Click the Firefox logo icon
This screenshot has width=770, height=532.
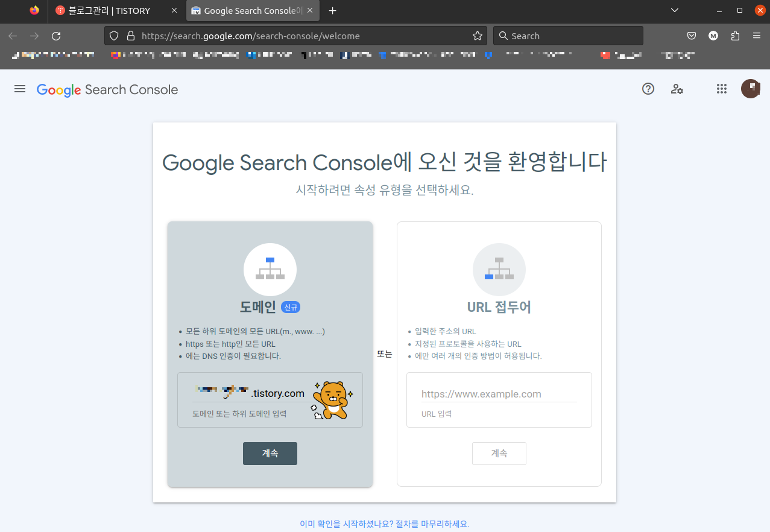click(34, 10)
